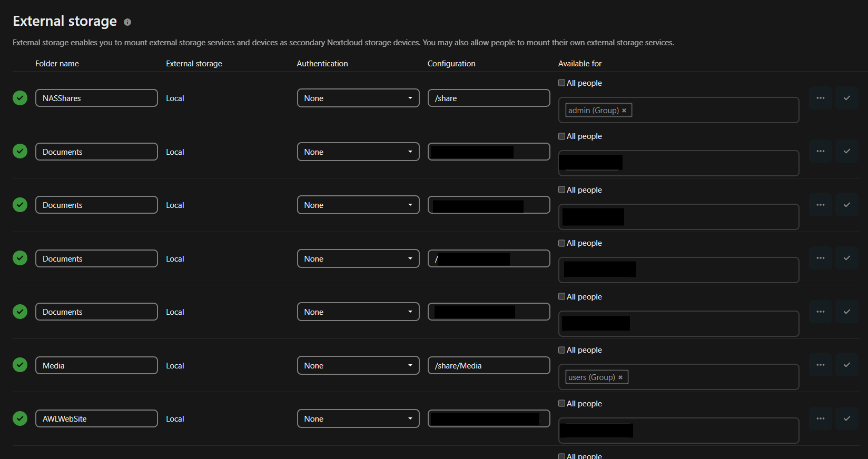Click the Available for box containing admin (Group)
The image size is (868, 459).
pos(678,110)
